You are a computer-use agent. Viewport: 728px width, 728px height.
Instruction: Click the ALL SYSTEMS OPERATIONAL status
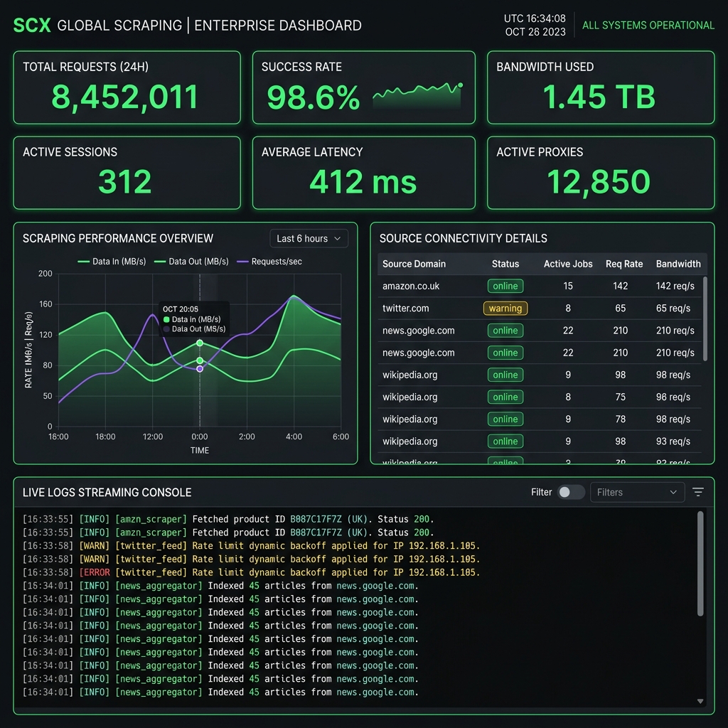coord(648,25)
